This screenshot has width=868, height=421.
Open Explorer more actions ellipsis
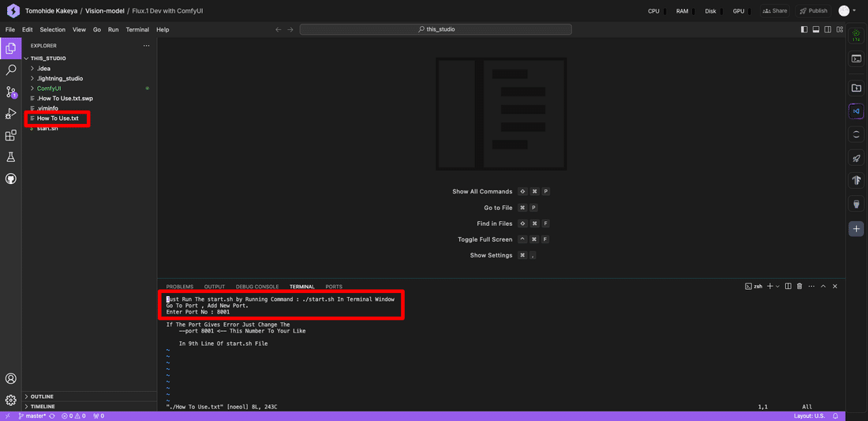point(146,46)
